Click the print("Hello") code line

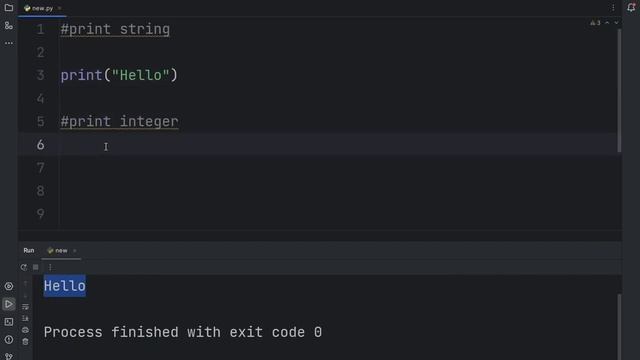[x=119, y=75]
